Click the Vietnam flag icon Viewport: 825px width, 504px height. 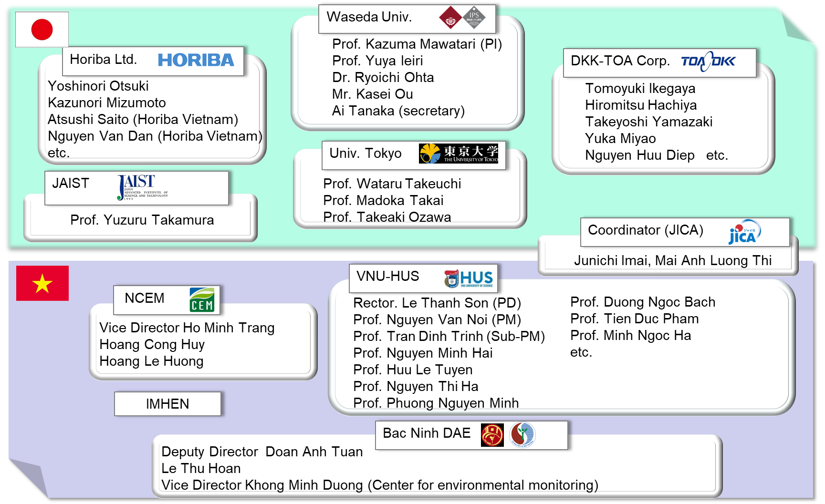tap(42, 283)
